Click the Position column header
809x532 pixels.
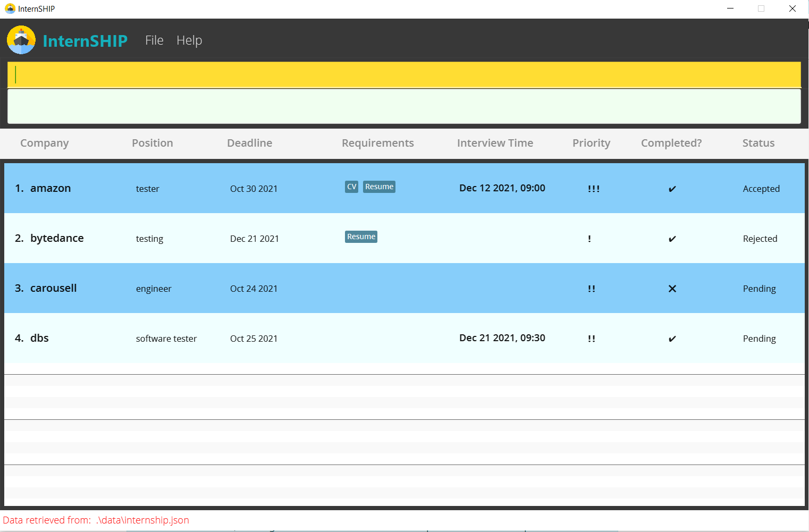click(153, 143)
